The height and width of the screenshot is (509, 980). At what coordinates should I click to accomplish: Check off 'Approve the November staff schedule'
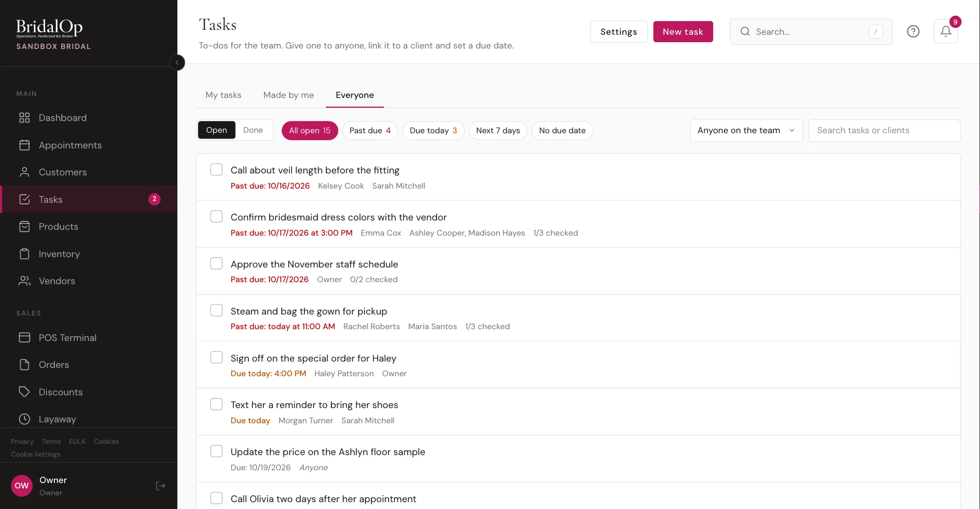[216, 264]
